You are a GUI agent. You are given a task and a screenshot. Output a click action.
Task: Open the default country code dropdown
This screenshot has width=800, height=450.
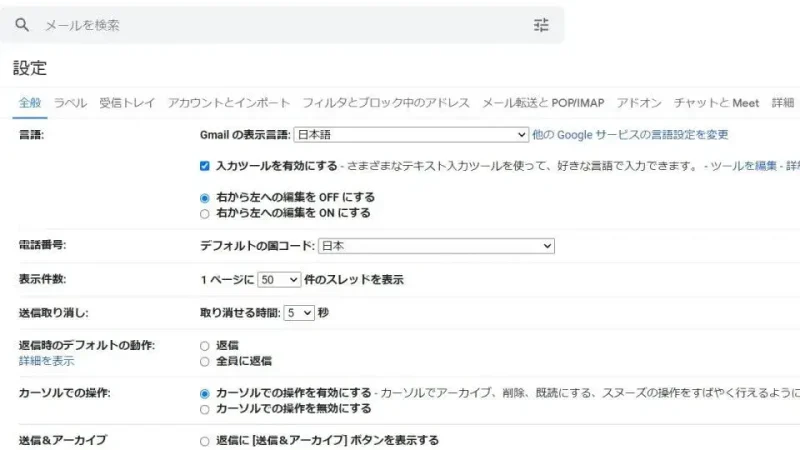pyautogui.click(x=436, y=245)
